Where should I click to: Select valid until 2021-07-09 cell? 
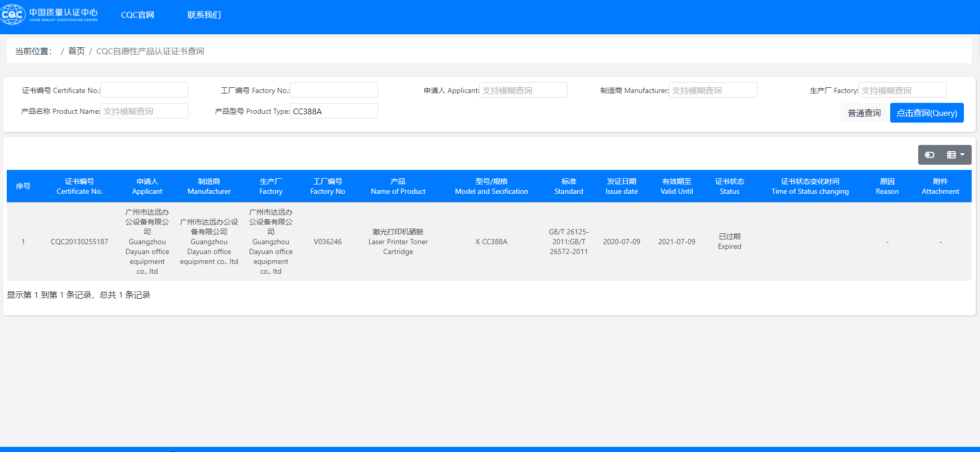coord(677,242)
